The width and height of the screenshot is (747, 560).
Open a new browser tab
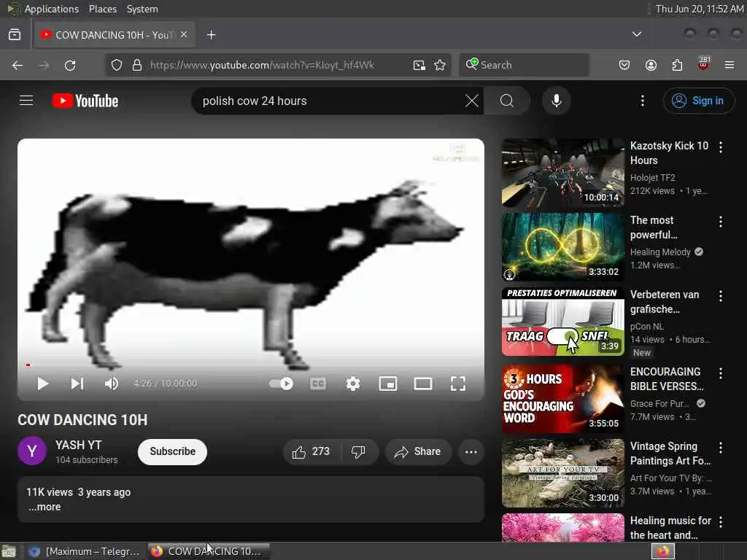[x=211, y=35]
